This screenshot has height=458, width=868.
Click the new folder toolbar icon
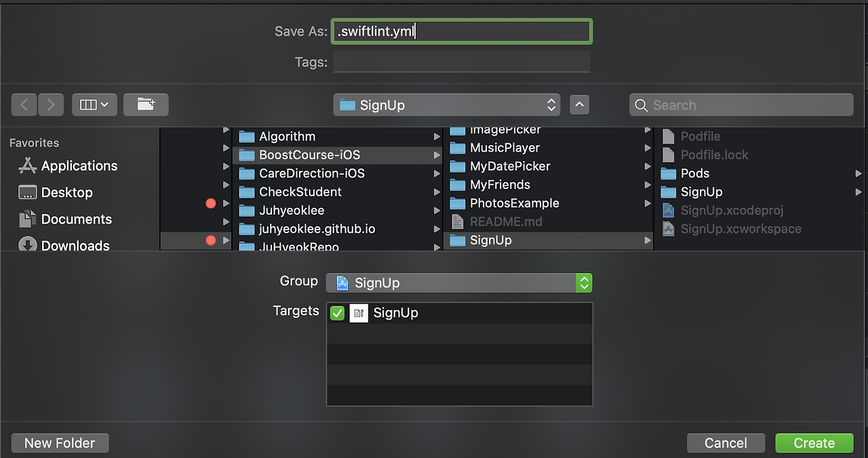(x=146, y=105)
